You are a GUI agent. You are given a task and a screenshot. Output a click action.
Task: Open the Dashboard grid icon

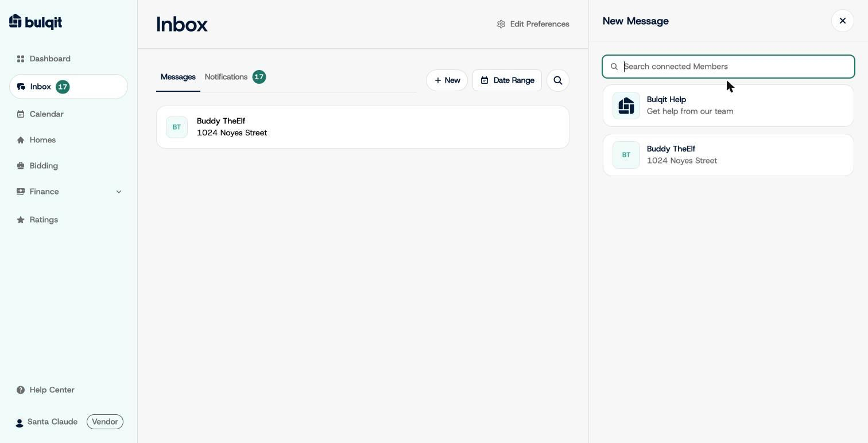click(x=21, y=59)
